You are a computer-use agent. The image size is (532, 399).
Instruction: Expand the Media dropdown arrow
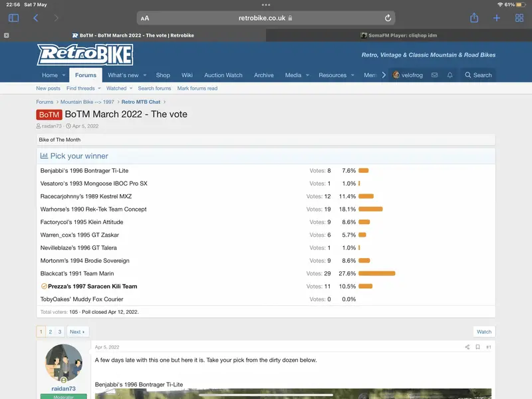pyautogui.click(x=307, y=75)
